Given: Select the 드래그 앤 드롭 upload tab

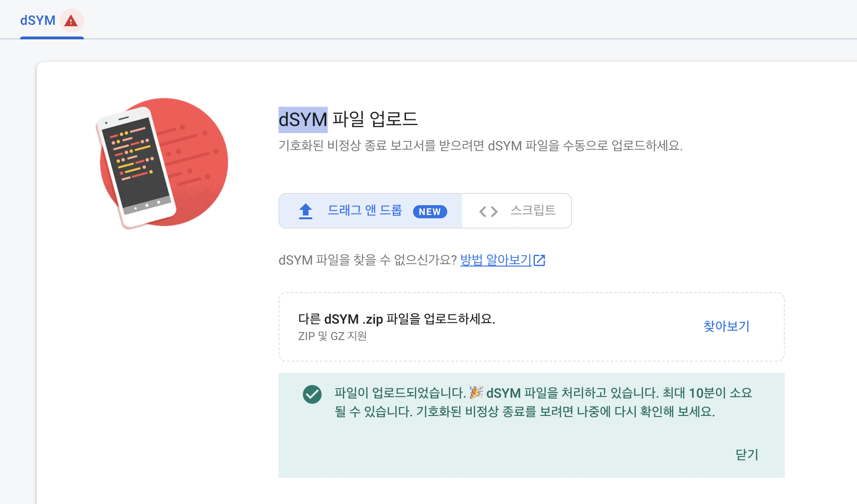Looking at the screenshot, I should pyautogui.click(x=370, y=211).
